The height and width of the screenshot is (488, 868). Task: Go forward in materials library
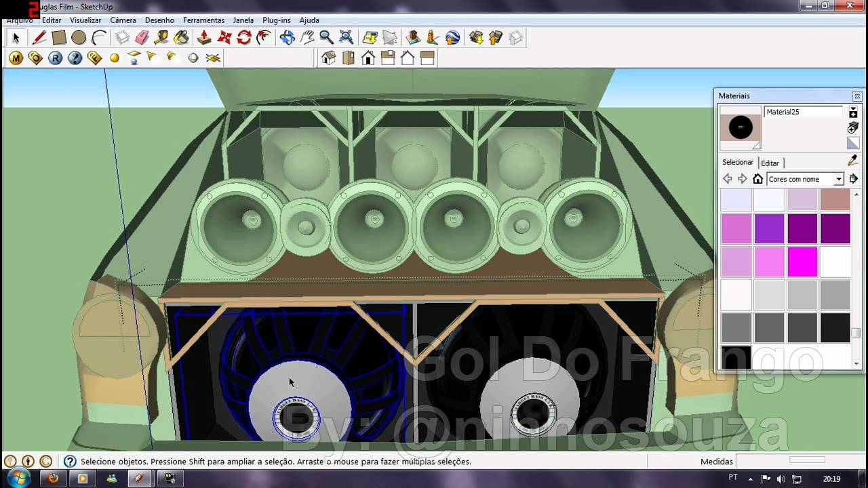pyautogui.click(x=743, y=179)
